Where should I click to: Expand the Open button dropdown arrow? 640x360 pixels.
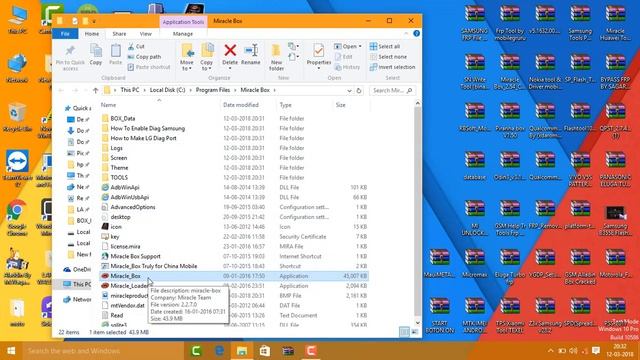point(360,47)
